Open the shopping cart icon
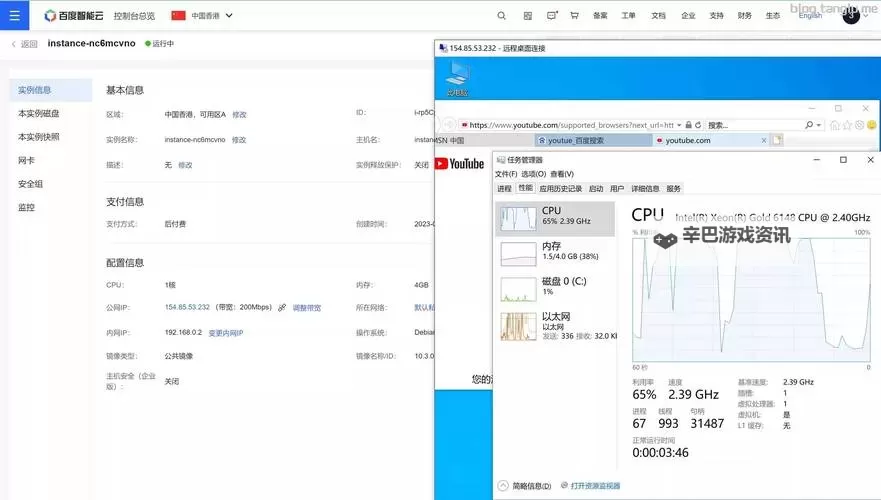This screenshot has width=881, height=500. [x=574, y=16]
